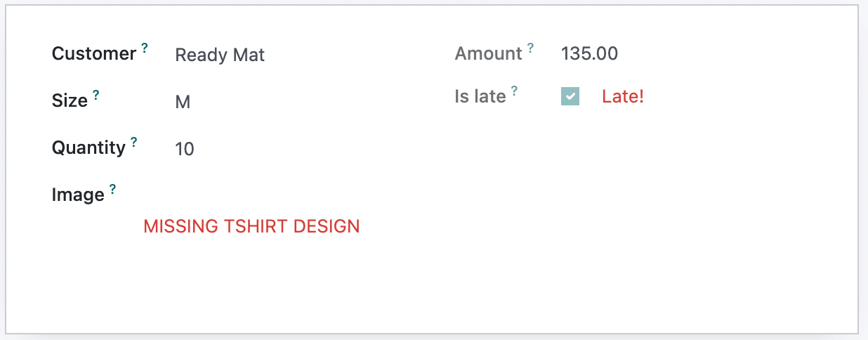Click the Quantity value 10

(185, 149)
